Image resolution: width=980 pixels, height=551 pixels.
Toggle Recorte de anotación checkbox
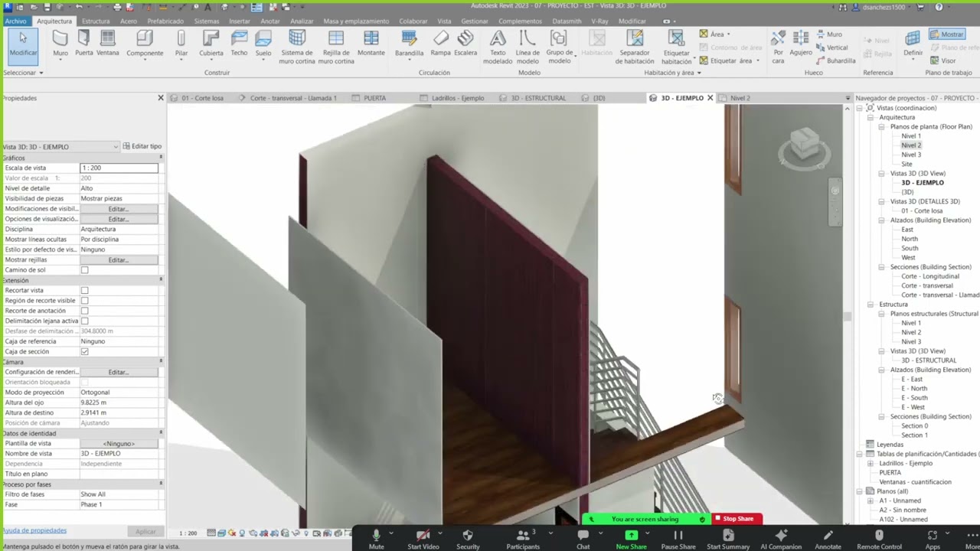85,311
